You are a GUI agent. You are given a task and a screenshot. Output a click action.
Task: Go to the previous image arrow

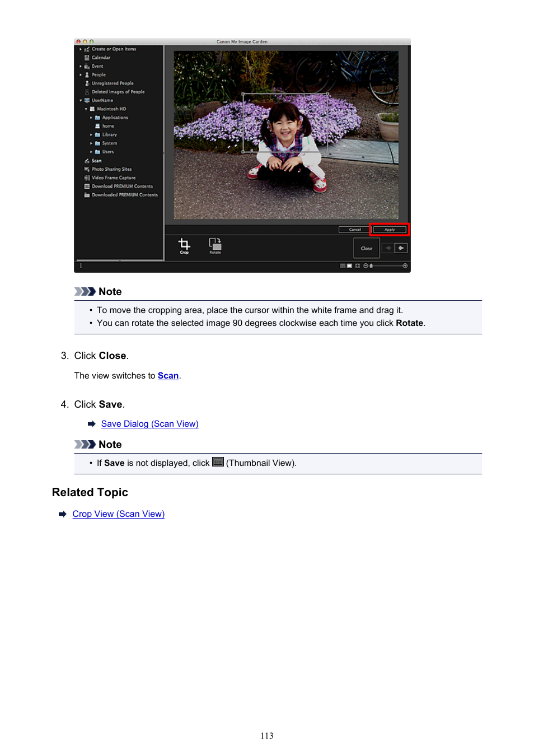[x=388, y=248]
